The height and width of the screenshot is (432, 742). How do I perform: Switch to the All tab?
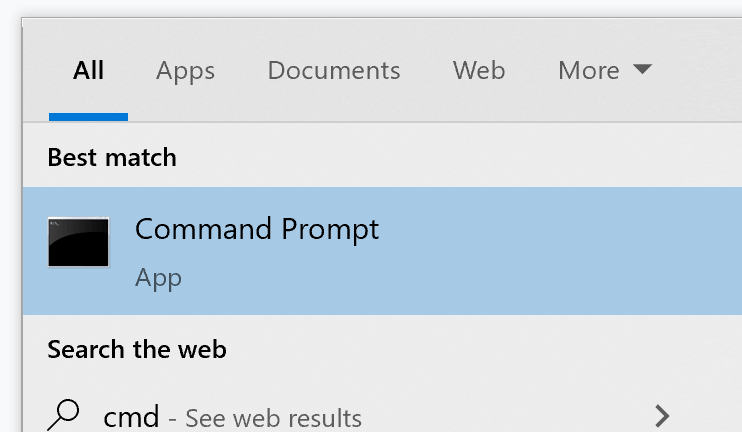(x=88, y=71)
